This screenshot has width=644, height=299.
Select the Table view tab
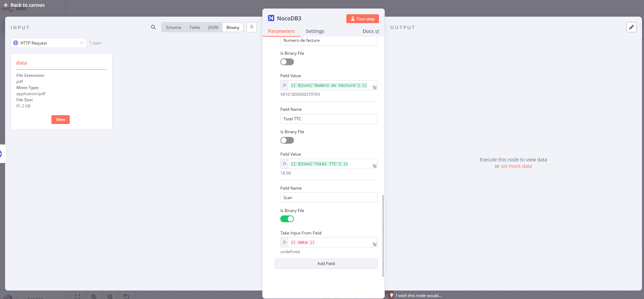click(195, 28)
